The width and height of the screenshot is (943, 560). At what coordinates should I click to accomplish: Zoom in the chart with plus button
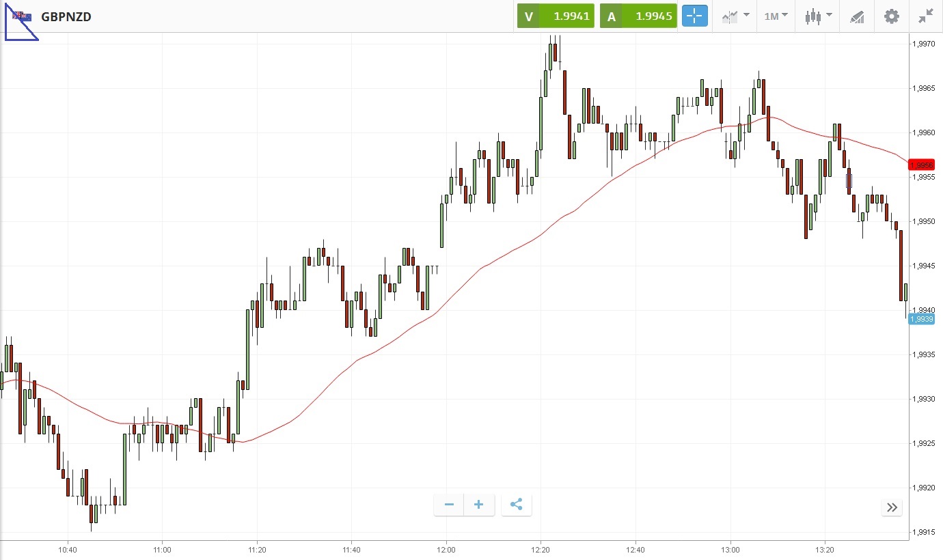479,505
